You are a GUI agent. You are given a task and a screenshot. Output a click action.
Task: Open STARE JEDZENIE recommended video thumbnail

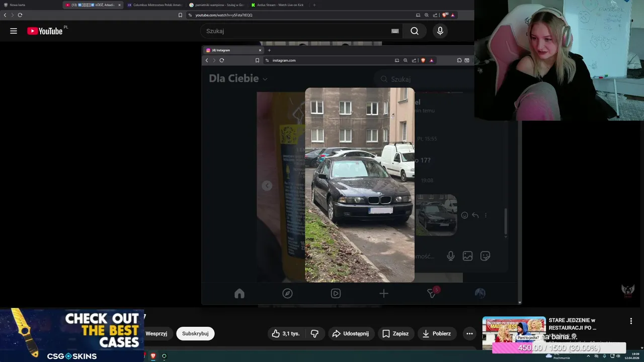coord(514,333)
